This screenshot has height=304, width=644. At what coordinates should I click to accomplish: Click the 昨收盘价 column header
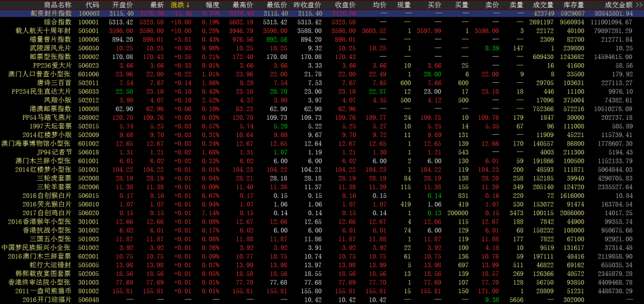(x=308, y=5)
